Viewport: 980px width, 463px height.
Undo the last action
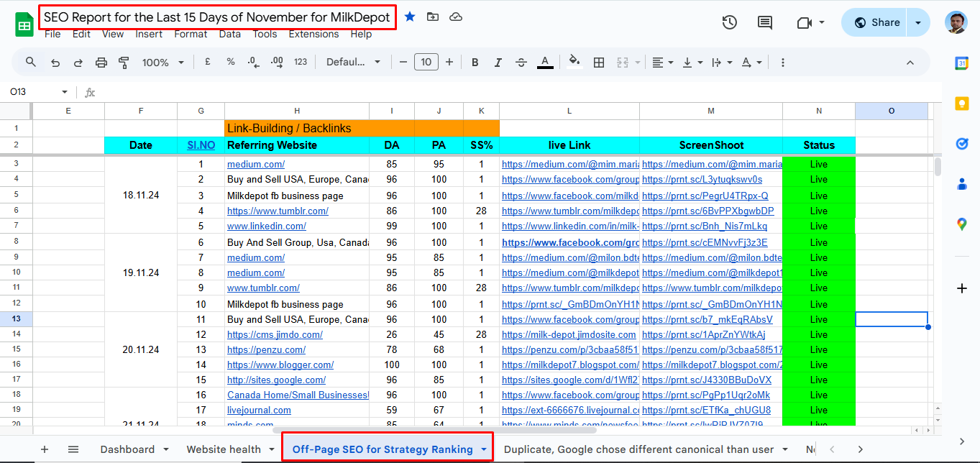55,63
